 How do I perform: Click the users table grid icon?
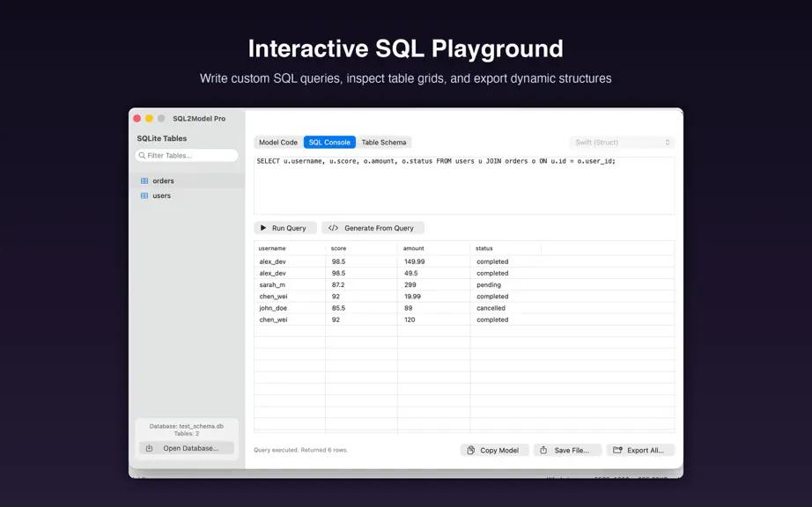[144, 195]
